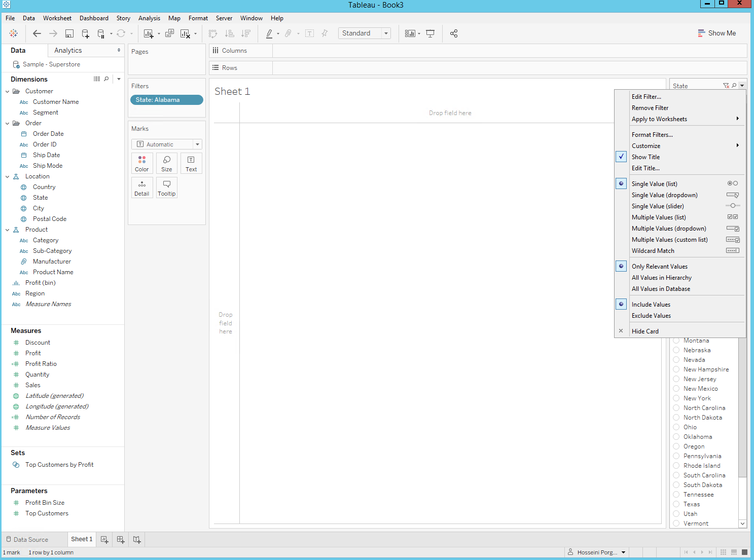Click the Save toolbar icon

tap(69, 33)
